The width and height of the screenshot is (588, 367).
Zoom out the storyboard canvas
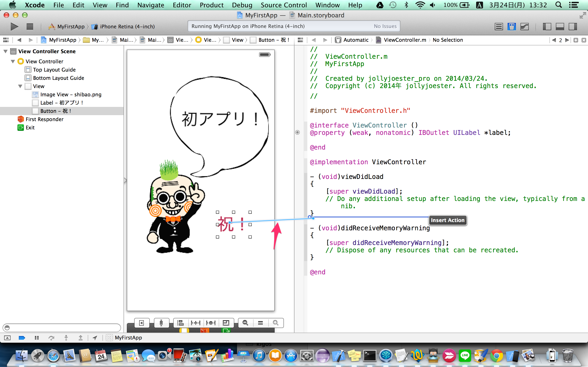point(245,323)
